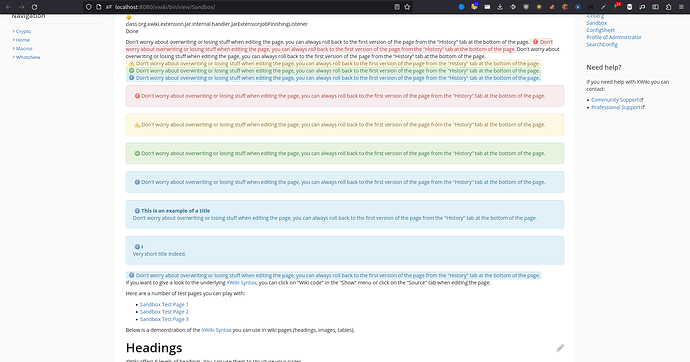Screen dimensions: 690x362
Task: Open Sandbox Test Page 1
Action: (x=164, y=304)
